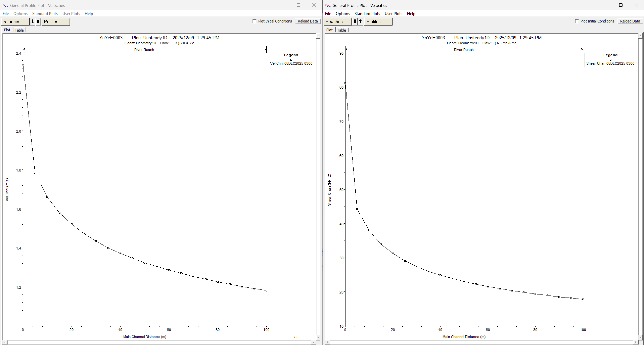Select Plot tab in left window
The height and width of the screenshot is (345, 644).
pyautogui.click(x=7, y=30)
